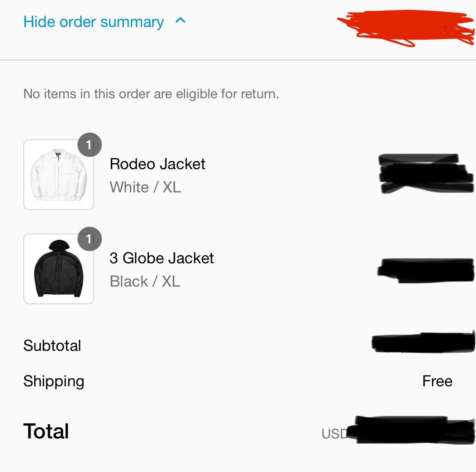Click the no items eligible for return notice

point(151,94)
